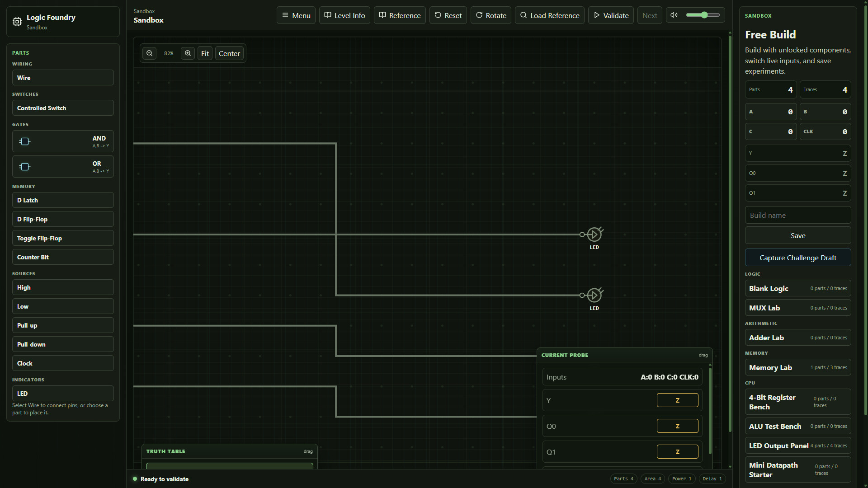Click the Build name input field

click(798, 215)
